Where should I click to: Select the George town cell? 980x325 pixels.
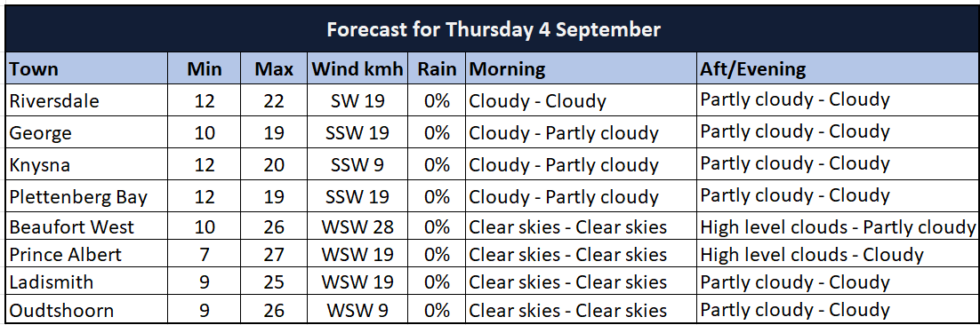(x=86, y=132)
